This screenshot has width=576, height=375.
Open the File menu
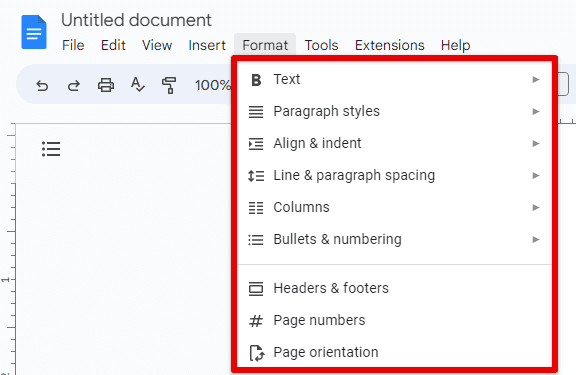coord(73,45)
